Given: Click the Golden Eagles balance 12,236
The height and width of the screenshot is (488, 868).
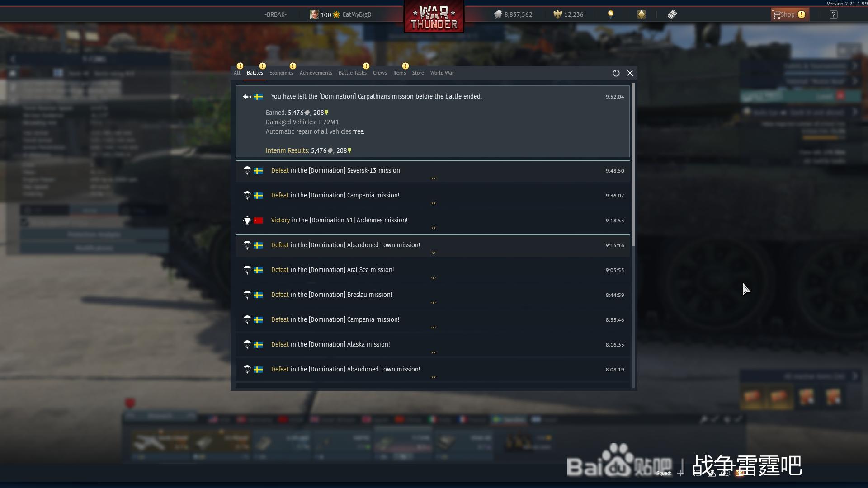Looking at the screenshot, I should click(568, 14).
